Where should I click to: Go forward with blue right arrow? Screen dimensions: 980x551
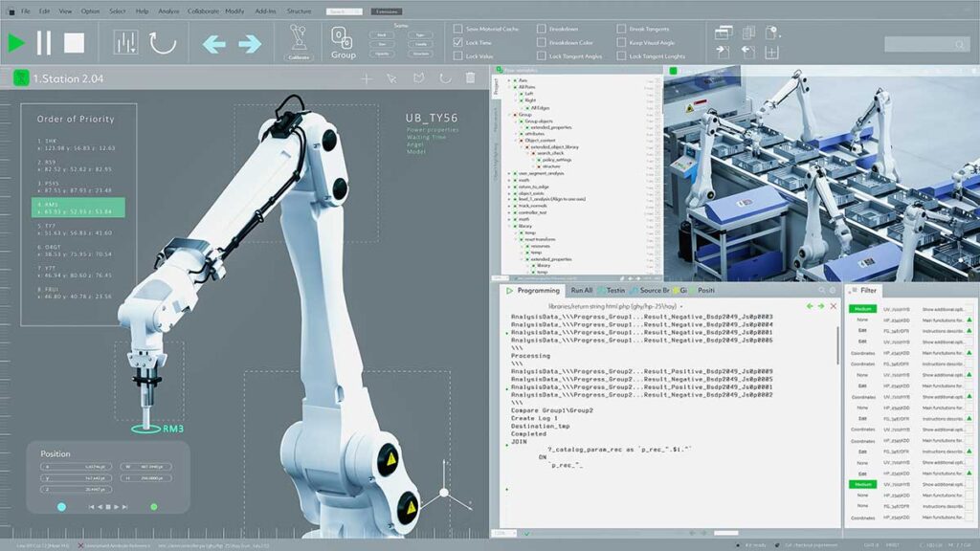250,44
